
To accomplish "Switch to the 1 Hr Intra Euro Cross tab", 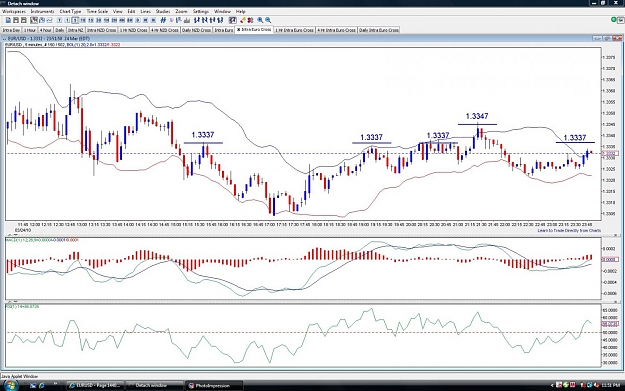I will [295, 30].
